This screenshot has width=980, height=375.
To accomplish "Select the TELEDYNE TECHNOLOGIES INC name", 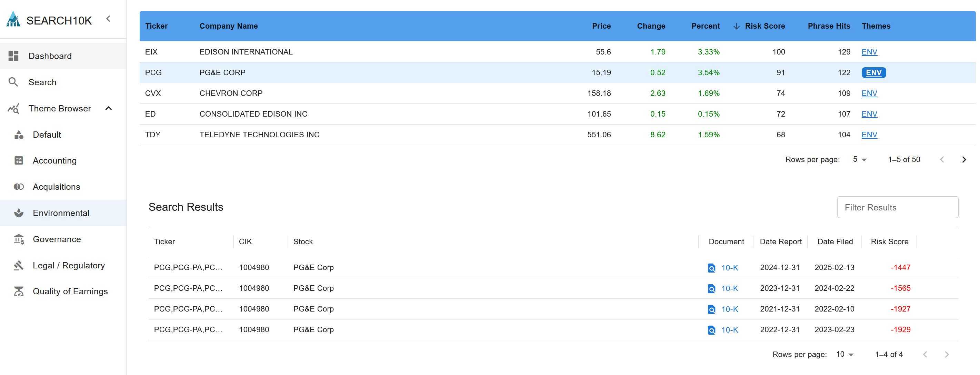I will click(x=259, y=135).
